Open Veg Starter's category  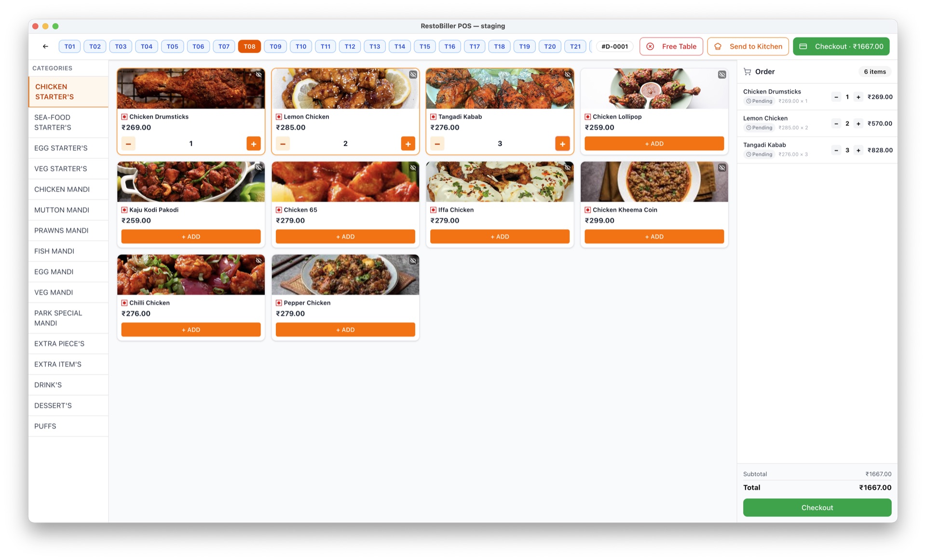coord(68,169)
